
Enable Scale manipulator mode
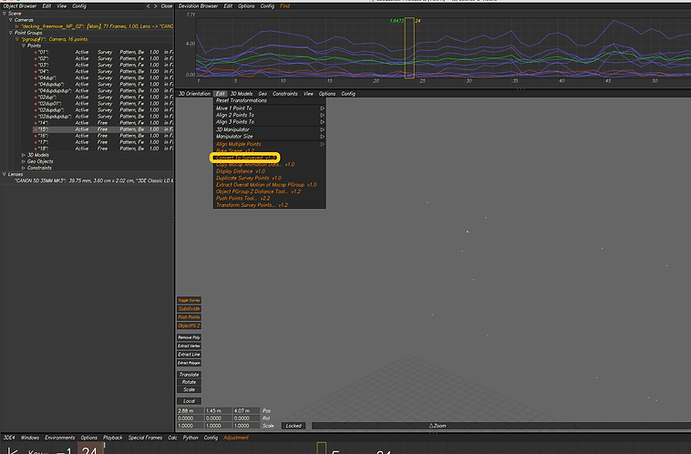pos(189,390)
